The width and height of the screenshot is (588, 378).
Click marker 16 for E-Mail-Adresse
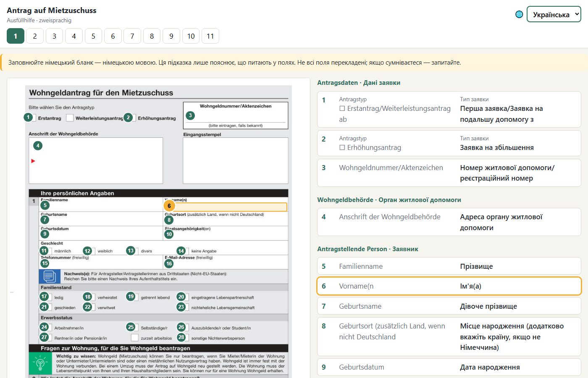169,263
